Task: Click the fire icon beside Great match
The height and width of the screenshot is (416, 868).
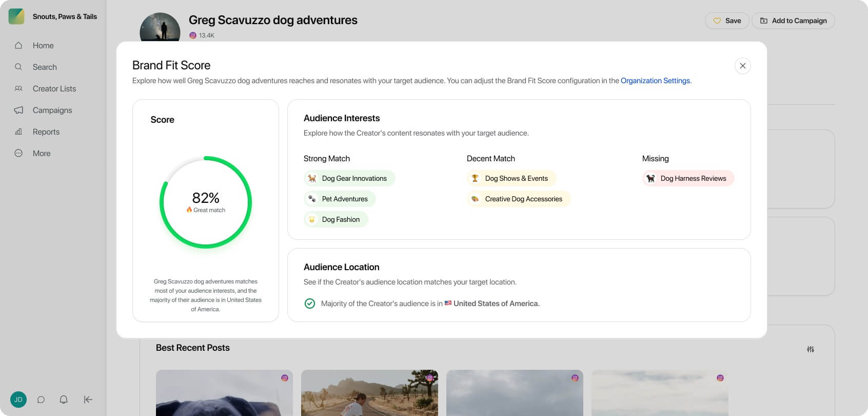Action: click(189, 210)
